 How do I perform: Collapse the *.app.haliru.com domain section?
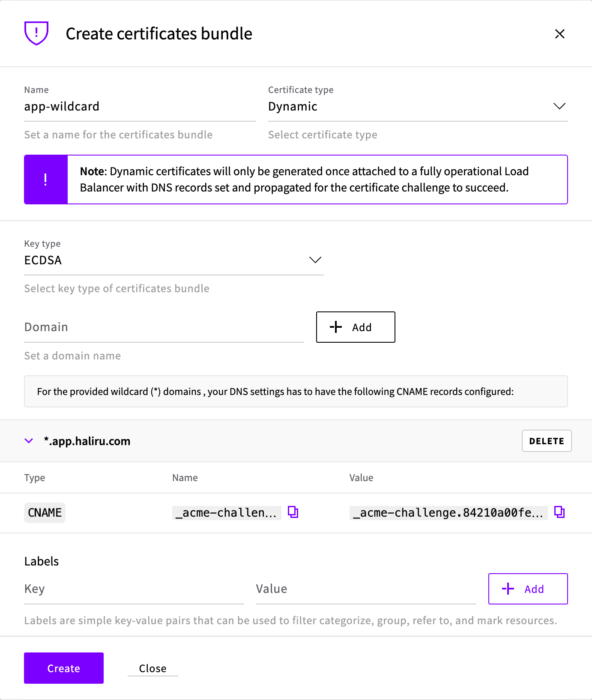(x=29, y=441)
